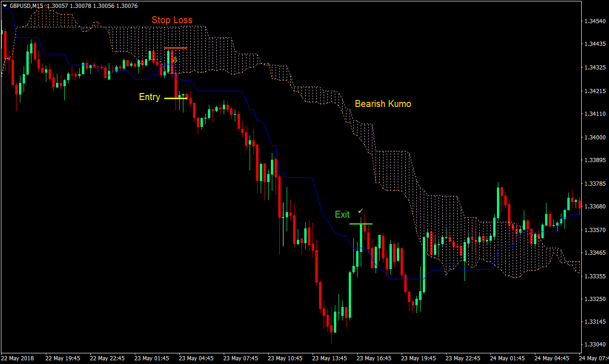Click the Bearish Kumo yellow label
Image resolution: width=609 pixels, height=364 pixels.
[383, 104]
